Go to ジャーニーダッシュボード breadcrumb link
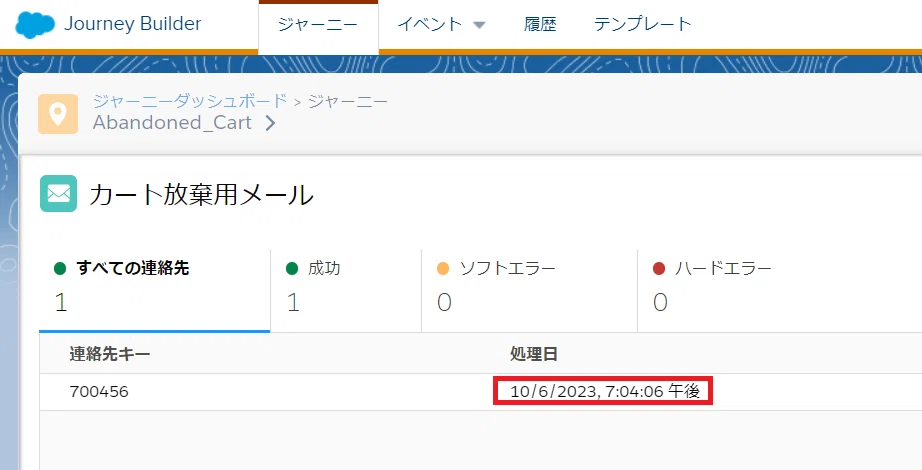The height and width of the screenshot is (470, 922). pyautogui.click(x=190, y=101)
